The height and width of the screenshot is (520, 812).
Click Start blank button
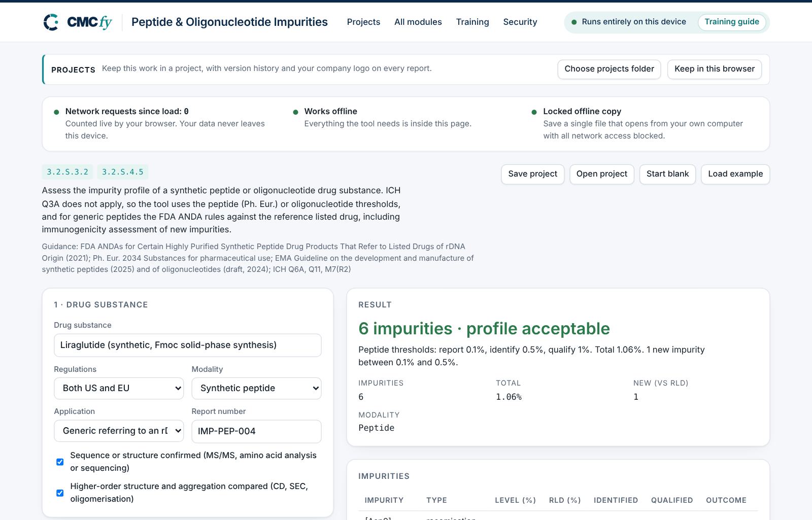[x=667, y=174]
